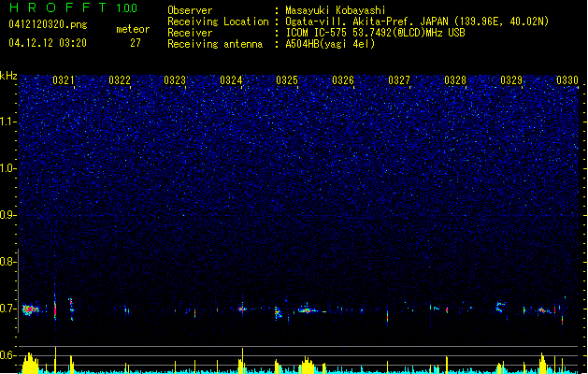Click the Ogata-vill. Akita-Pref. JAPAN location text
The width and height of the screenshot is (588, 374).
click(x=417, y=22)
